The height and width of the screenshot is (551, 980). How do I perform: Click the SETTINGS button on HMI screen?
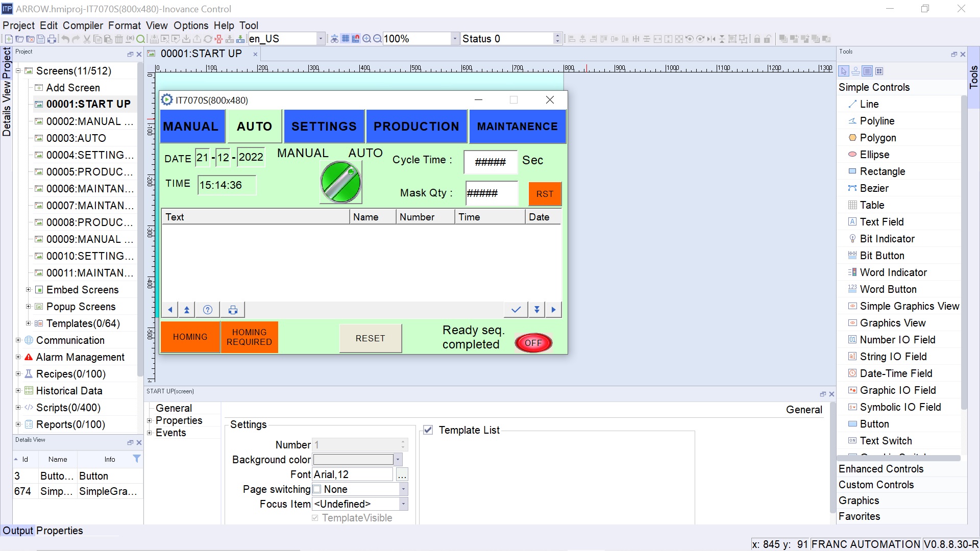[324, 127]
